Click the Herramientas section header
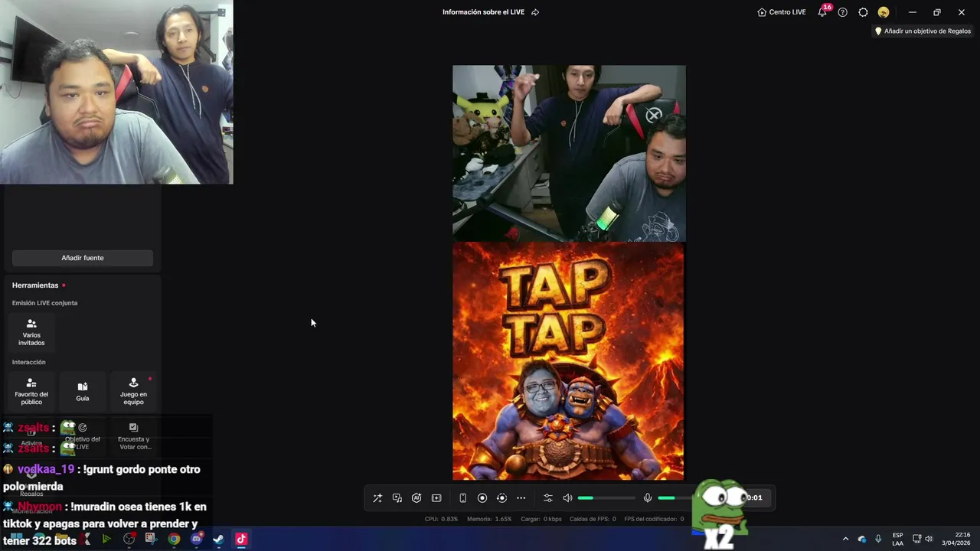This screenshot has width=980, height=551. [x=35, y=285]
